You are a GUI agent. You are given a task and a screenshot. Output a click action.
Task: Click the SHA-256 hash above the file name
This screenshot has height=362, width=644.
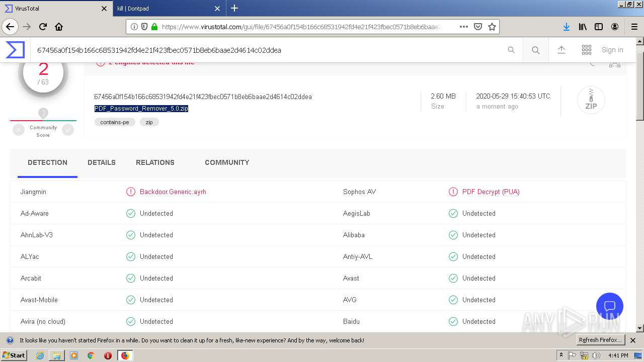coord(203,97)
